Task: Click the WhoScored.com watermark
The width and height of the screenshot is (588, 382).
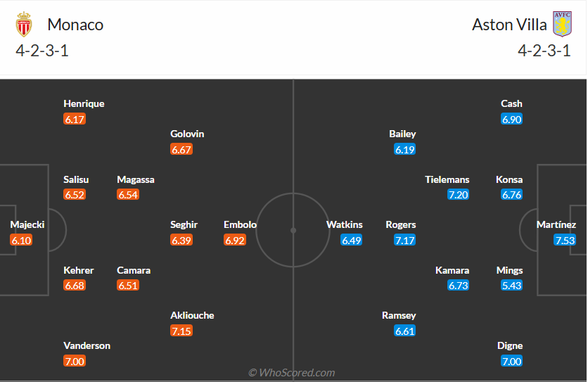Action: 291,373
